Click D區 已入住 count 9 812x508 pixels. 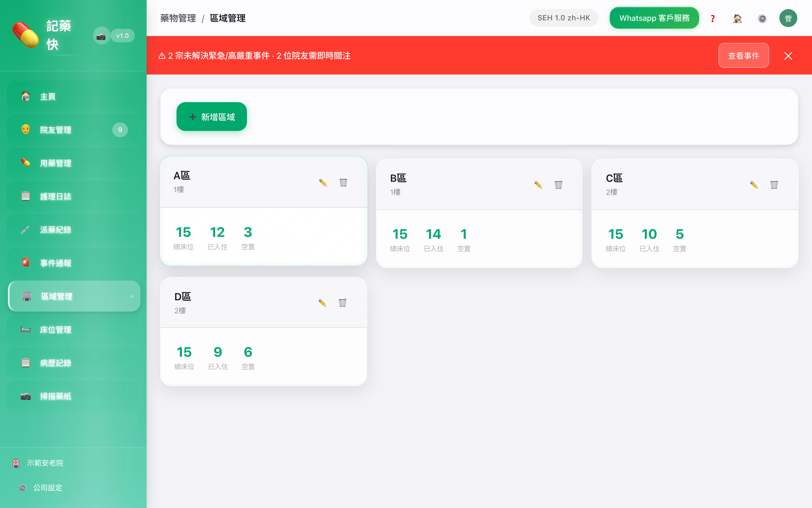pyautogui.click(x=218, y=352)
